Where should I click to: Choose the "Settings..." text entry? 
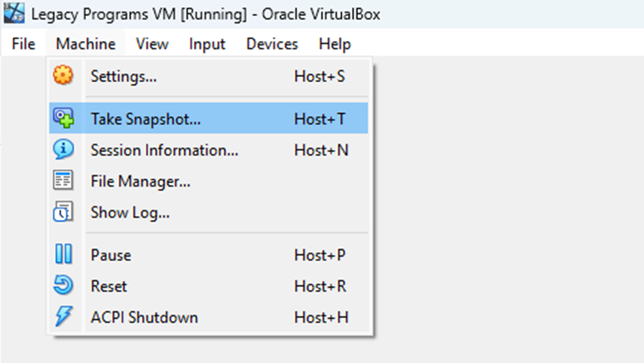(124, 76)
